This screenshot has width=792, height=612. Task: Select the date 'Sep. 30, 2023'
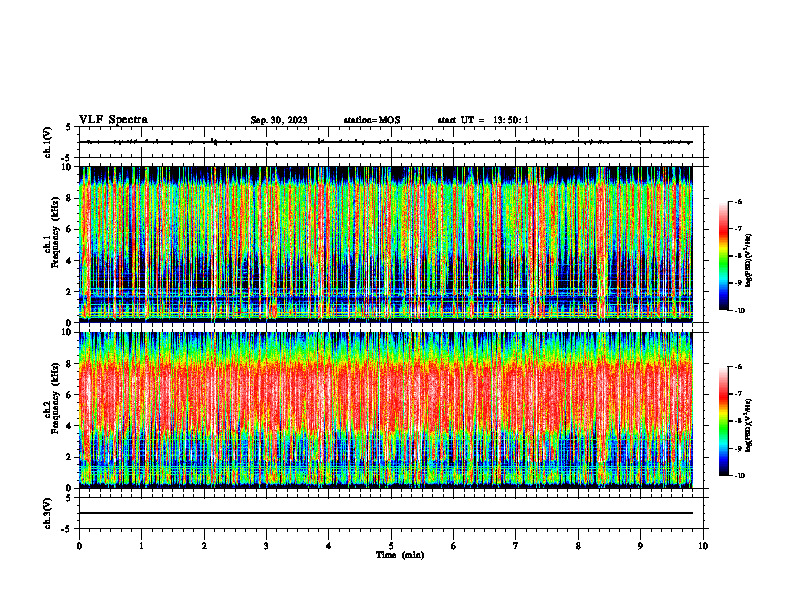tap(279, 120)
